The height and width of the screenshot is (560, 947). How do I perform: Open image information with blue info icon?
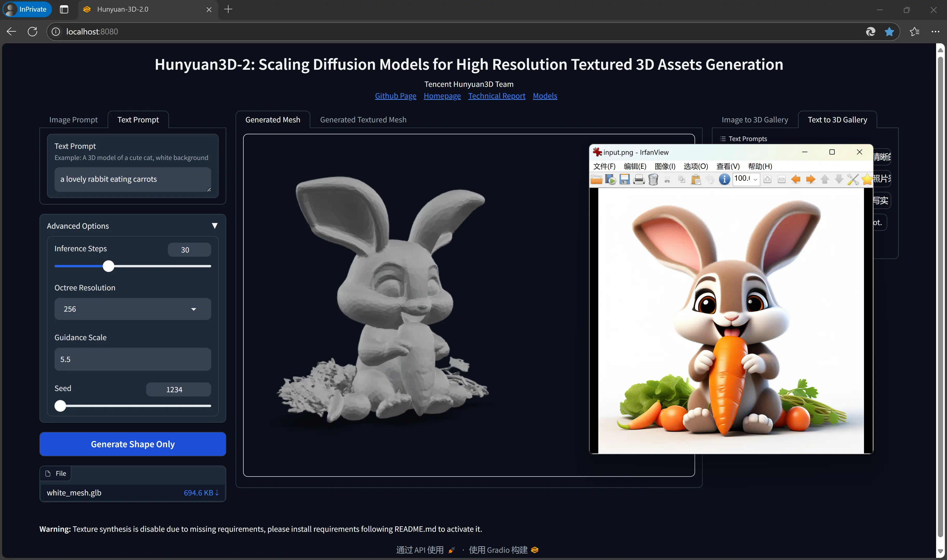tap(724, 179)
